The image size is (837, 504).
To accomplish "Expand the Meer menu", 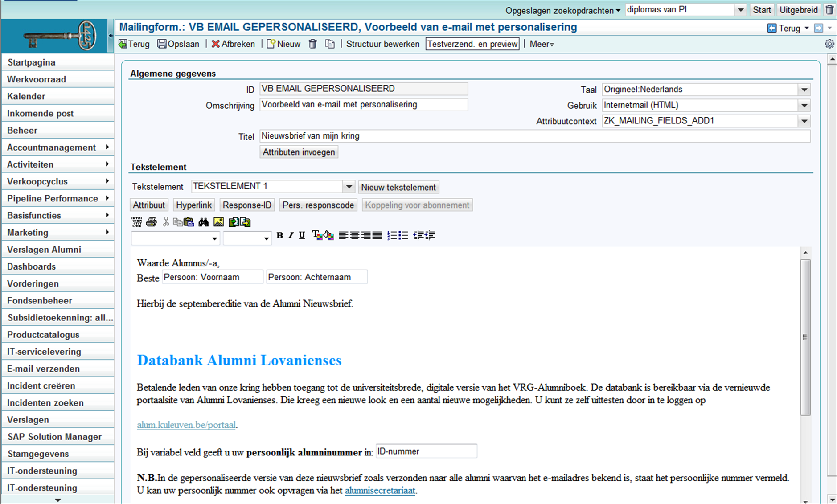I will click(x=542, y=44).
